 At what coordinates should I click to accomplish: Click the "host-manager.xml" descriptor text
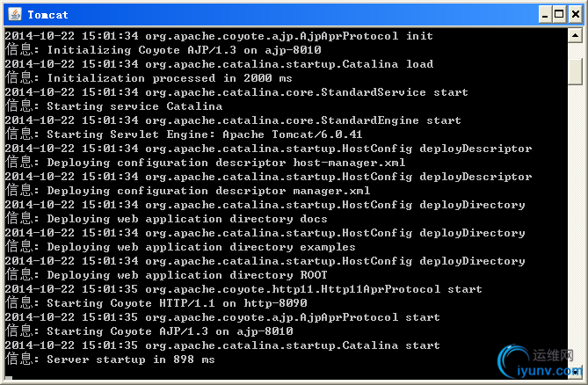click(349, 163)
